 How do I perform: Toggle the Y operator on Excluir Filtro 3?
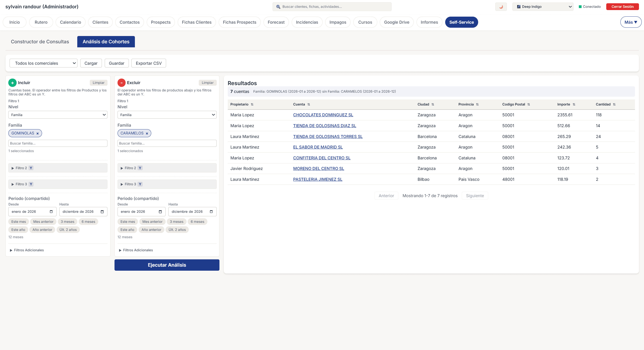click(x=140, y=184)
